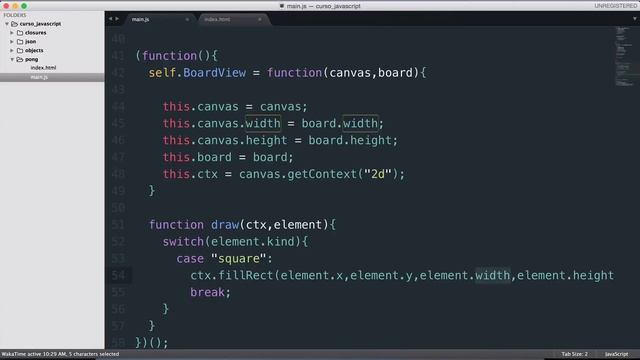This screenshot has width=640, height=360.
Task: Click the pong folder icon
Action: (x=20, y=60)
